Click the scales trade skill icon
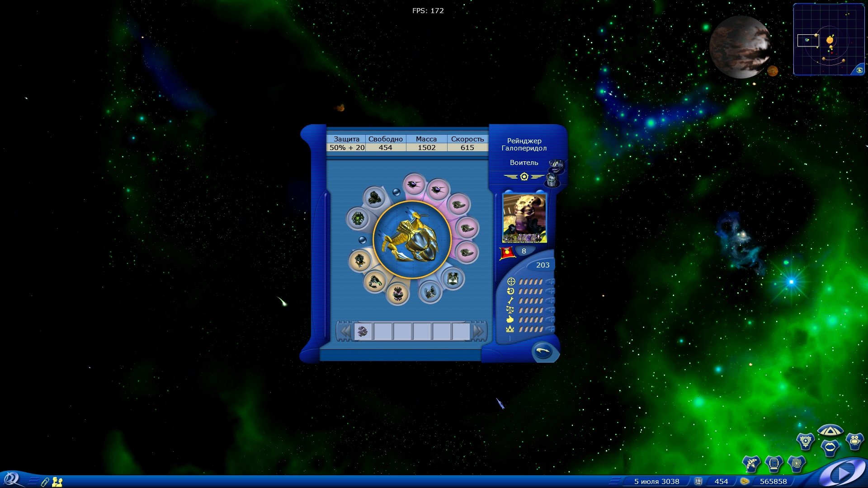 pyautogui.click(x=510, y=310)
